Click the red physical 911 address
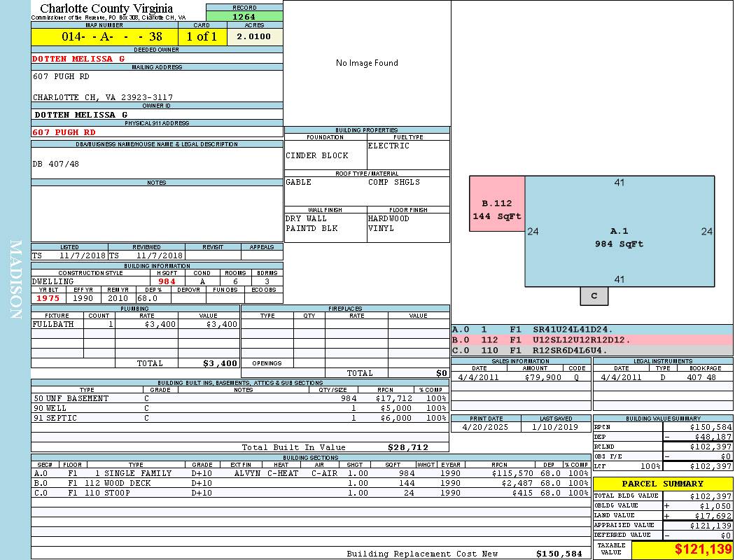The height and width of the screenshot is (560, 735). (64, 132)
